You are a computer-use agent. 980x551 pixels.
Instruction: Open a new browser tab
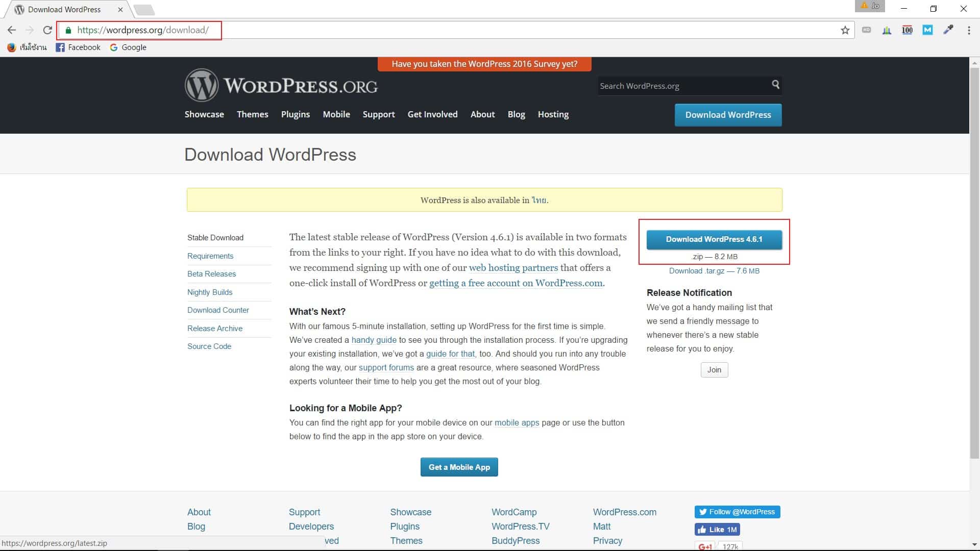(x=144, y=10)
